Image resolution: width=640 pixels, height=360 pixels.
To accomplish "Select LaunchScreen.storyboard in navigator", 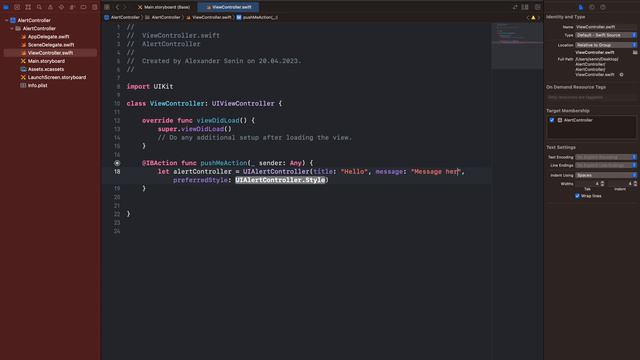I will pos(57,78).
